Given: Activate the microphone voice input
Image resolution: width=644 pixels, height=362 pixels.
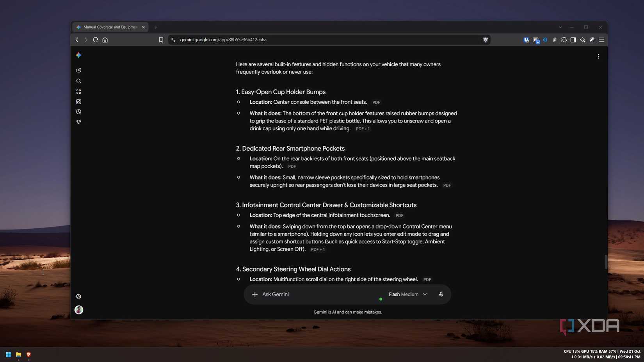Looking at the screenshot, I should [x=441, y=294].
